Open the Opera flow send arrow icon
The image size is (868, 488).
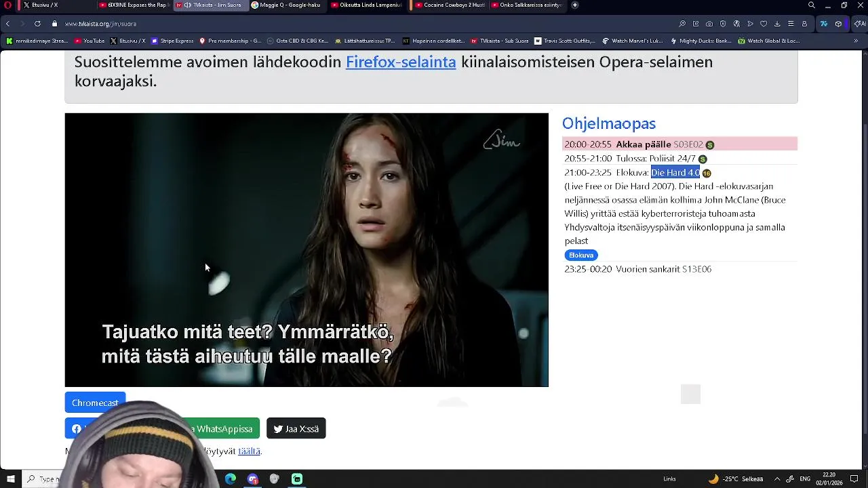750,24
